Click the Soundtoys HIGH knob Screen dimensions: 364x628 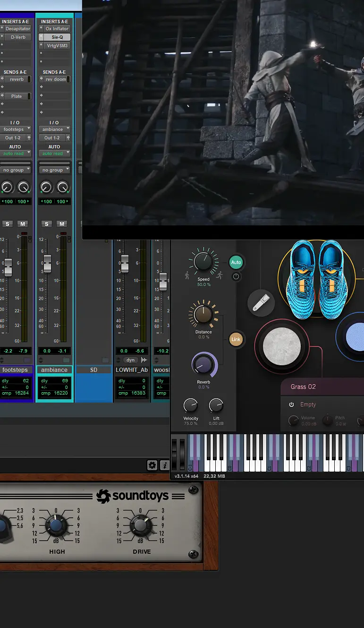[56, 525]
